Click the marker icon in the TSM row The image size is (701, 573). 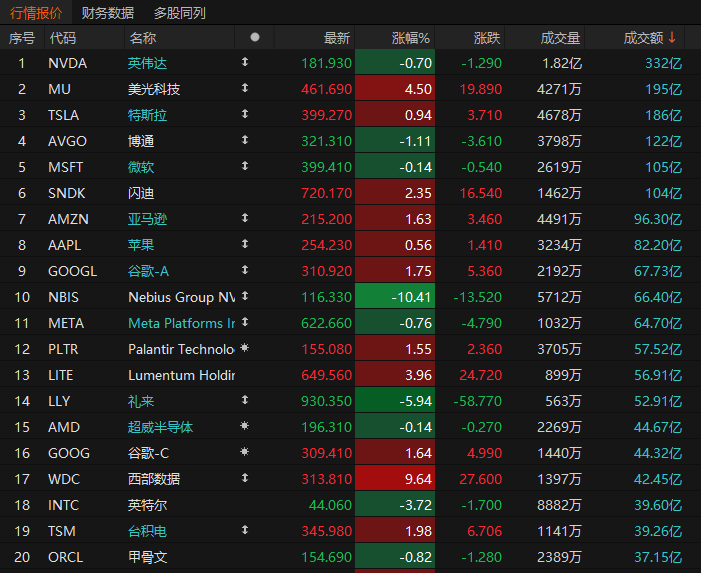pyautogui.click(x=245, y=531)
